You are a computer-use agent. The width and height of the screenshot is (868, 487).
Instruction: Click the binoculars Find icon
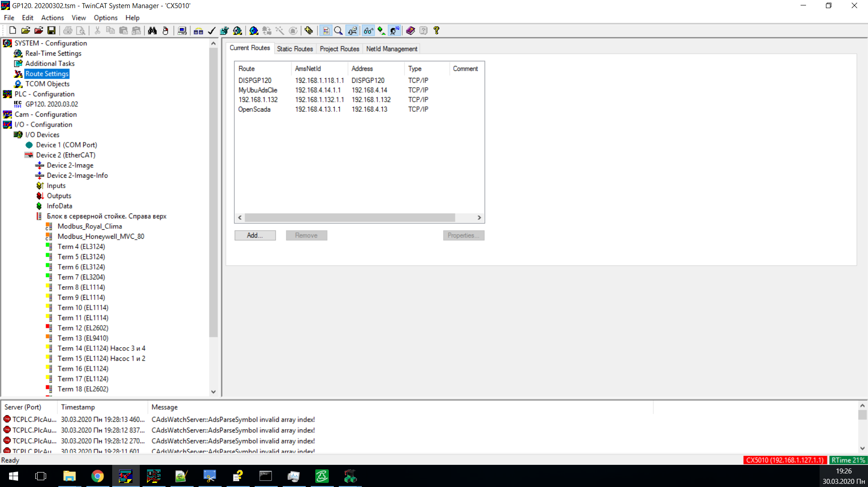coord(152,31)
